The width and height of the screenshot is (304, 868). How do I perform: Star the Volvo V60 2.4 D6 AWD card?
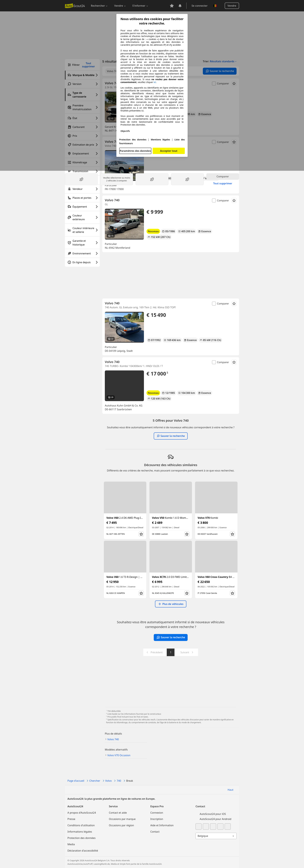click(x=141, y=534)
